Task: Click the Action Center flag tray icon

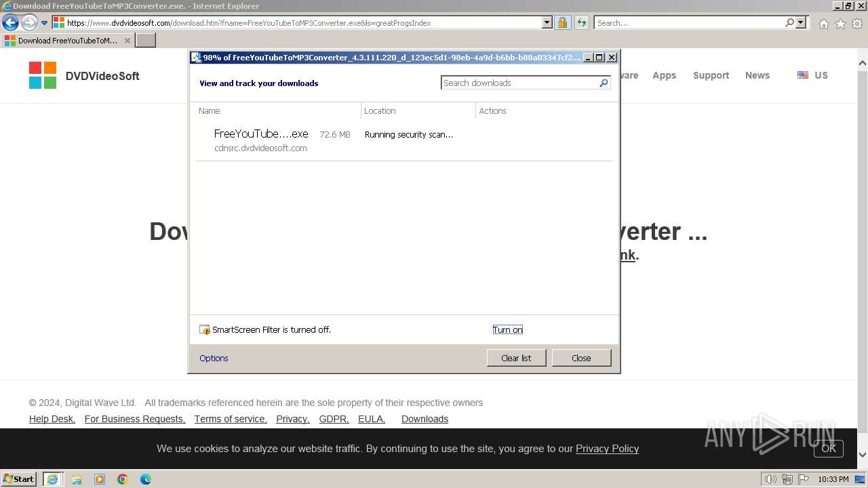Action: point(804,479)
